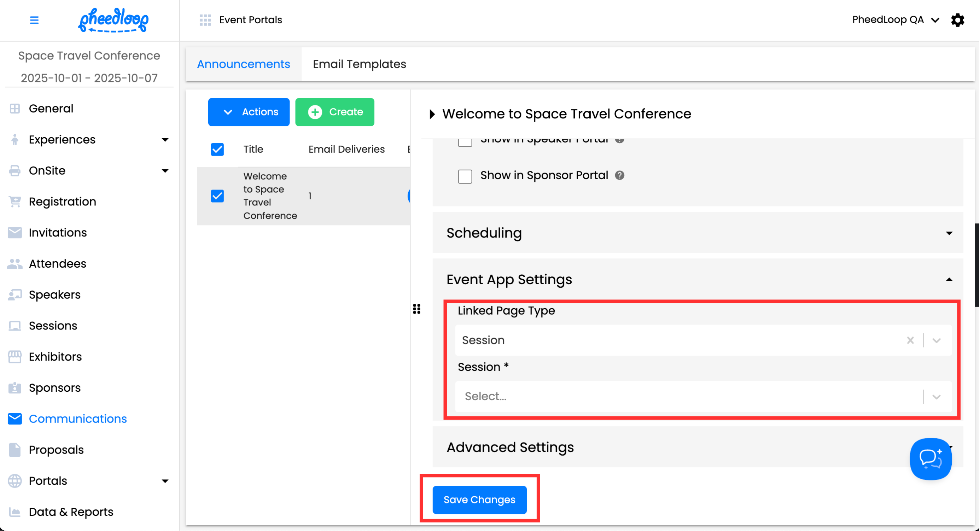The width and height of the screenshot is (980, 531).
Task: Uncheck the select-all header checkbox
Action: point(217,149)
